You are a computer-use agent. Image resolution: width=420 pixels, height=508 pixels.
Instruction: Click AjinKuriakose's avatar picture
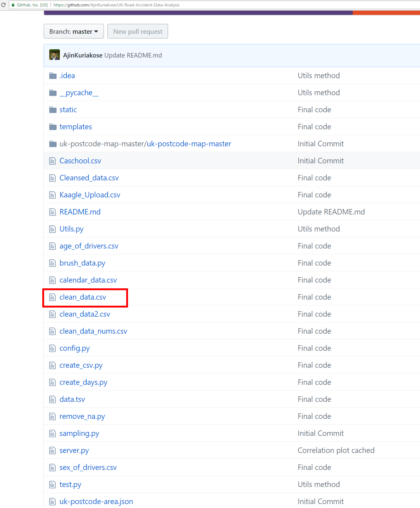point(54,55)
